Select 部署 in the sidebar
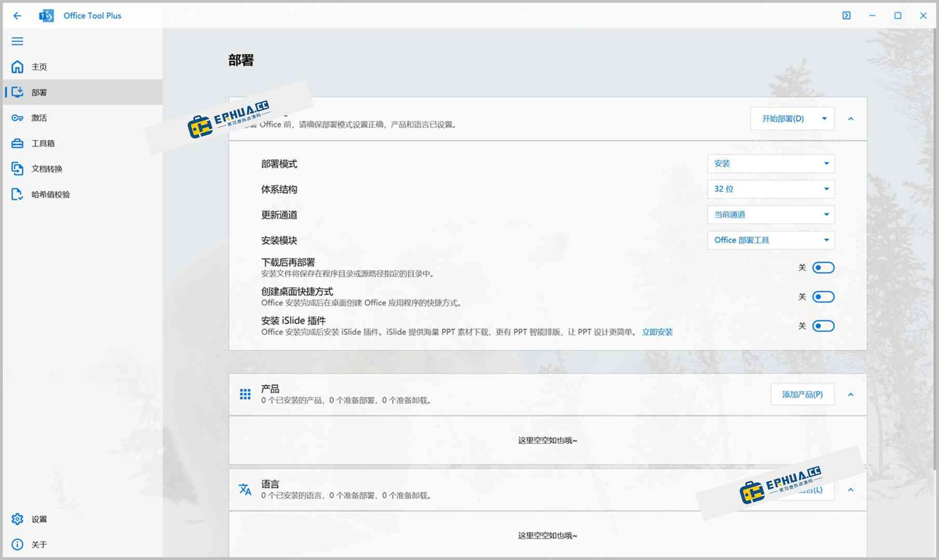Viewport: 939px width, 560px height. pos(39,92)
